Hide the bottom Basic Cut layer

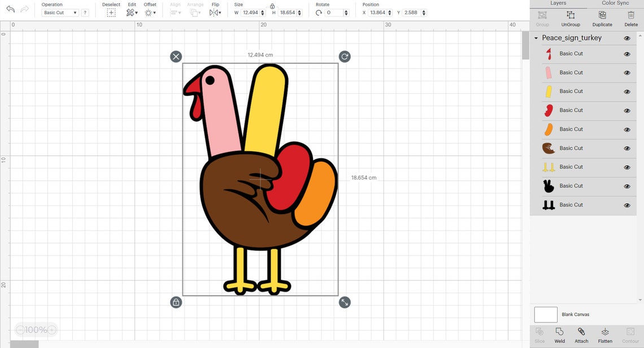point(626,205)
